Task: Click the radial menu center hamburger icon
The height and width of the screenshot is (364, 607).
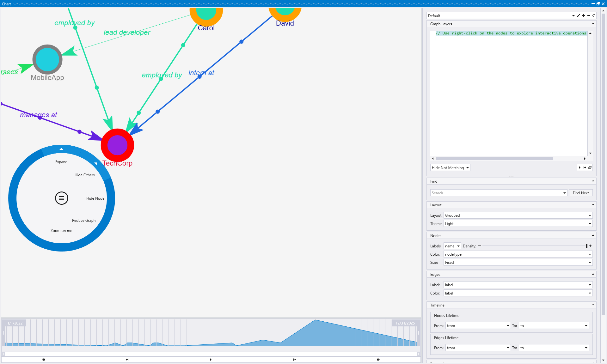Action: (x=62, y=198)
